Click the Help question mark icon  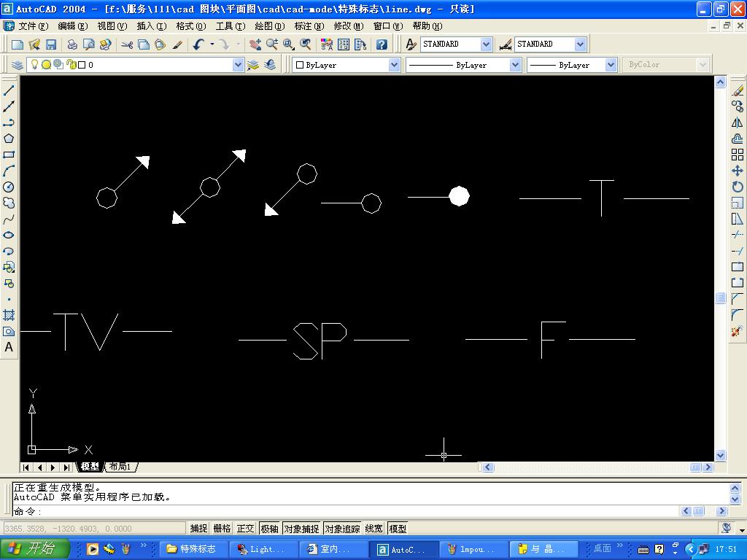[x=381, y=44]
